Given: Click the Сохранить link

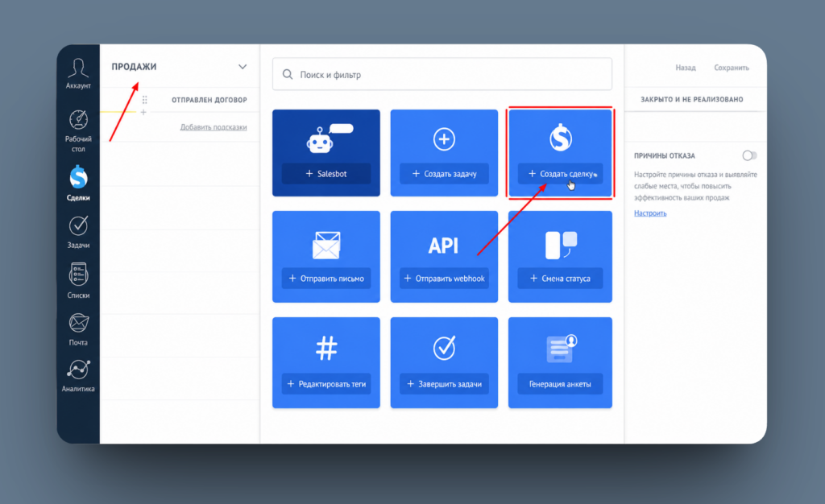Looking at the screenshot, I should pyautogui.click(x=732, y=68).
